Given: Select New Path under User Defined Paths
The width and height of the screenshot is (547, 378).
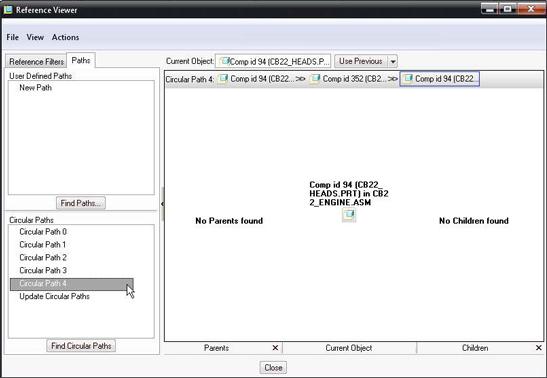Looking at the screenshot, I should (x=36, y=88).
